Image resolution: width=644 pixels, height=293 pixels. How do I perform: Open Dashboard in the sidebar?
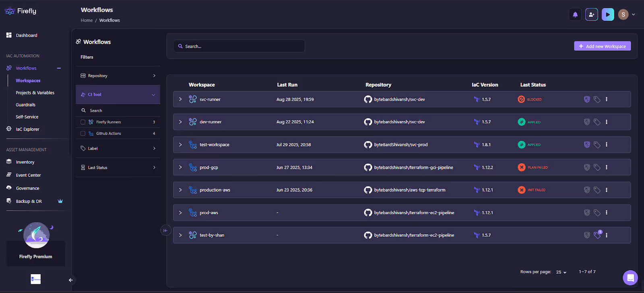(x=27, y=35)
